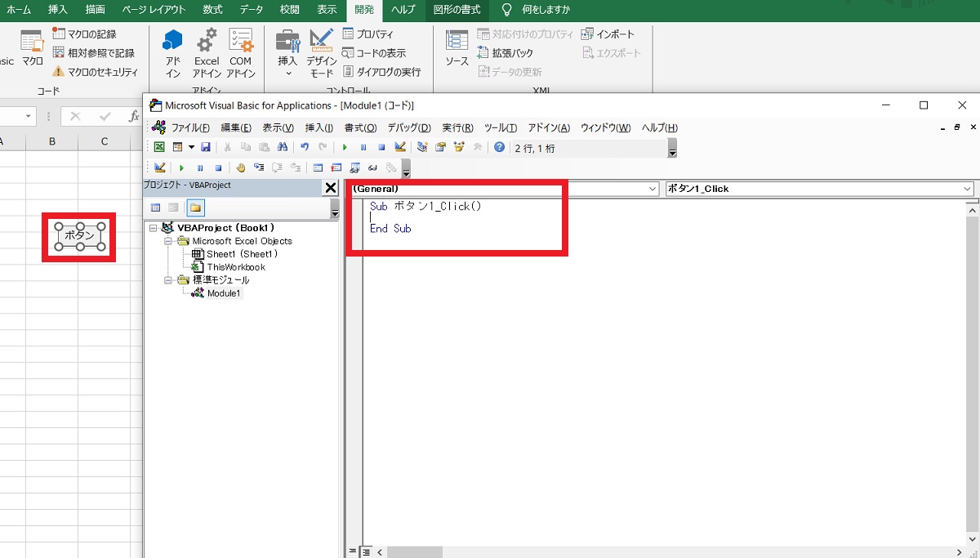Click the Insert UserForm icon
The width and height of the screenshot is (980, 558).
tap(176, 147)
